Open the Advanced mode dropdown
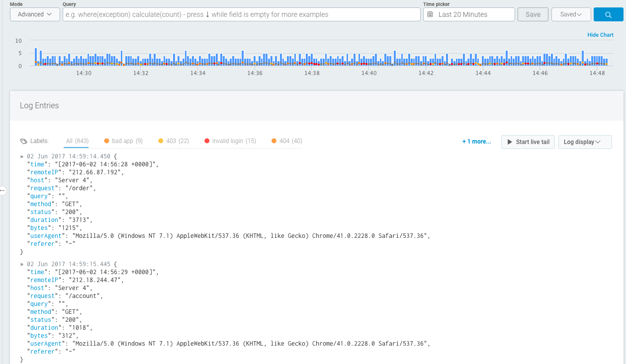The image size is (626, 364). (x=35, y=14)
